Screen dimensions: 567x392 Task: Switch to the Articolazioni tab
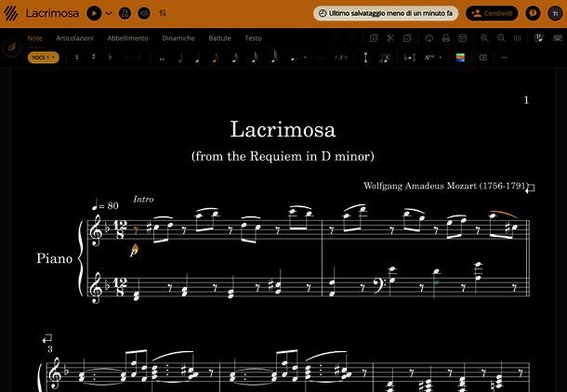[75, 38]
